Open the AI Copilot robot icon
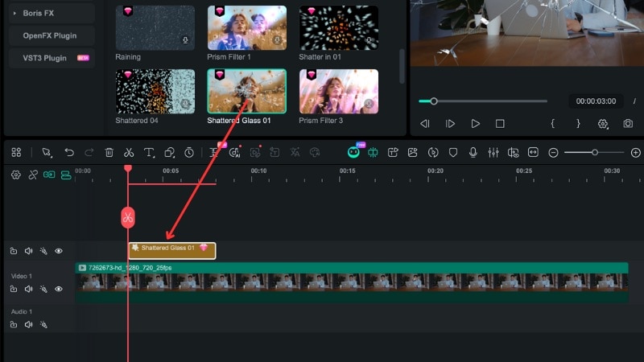Image resolution: width=644 pixels, height=362 pixels. pyautogui.click(x=353, y=153)
